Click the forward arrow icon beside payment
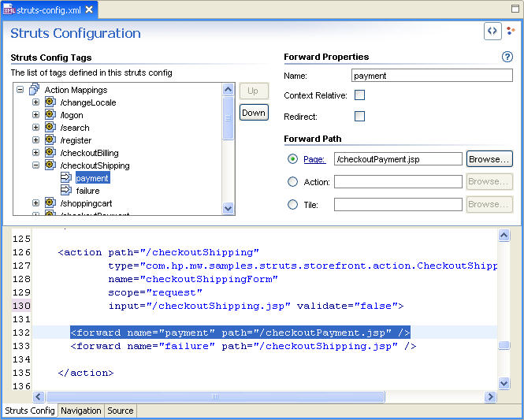Image resolution: width=524 pixels, height=420 pixels. point(66,177)
